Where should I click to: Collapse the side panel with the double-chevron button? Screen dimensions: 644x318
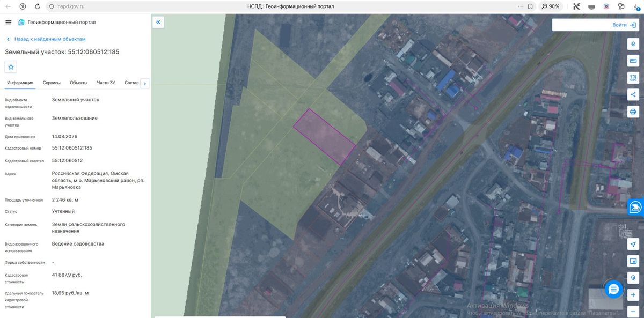158,22
